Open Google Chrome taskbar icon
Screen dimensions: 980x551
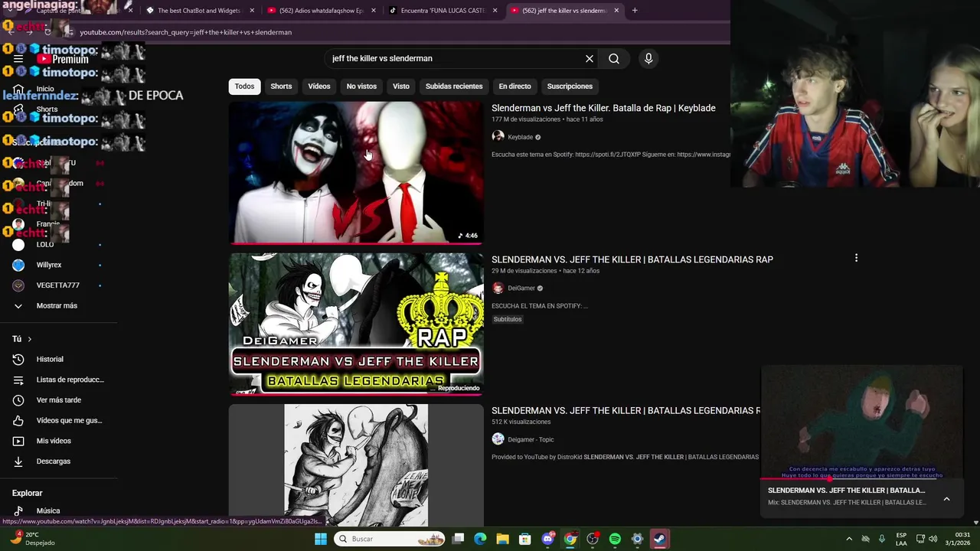[x=570, y=539]
